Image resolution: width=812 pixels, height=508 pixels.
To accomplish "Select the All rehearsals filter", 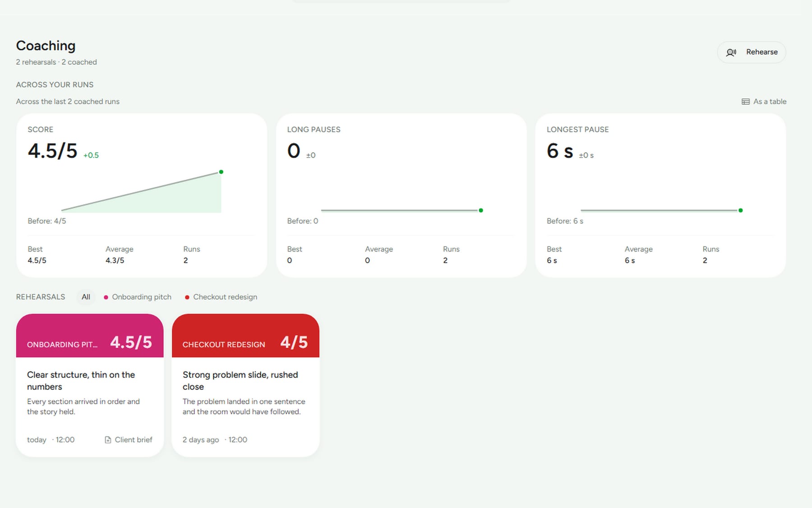I will click(x=86, y=297).
